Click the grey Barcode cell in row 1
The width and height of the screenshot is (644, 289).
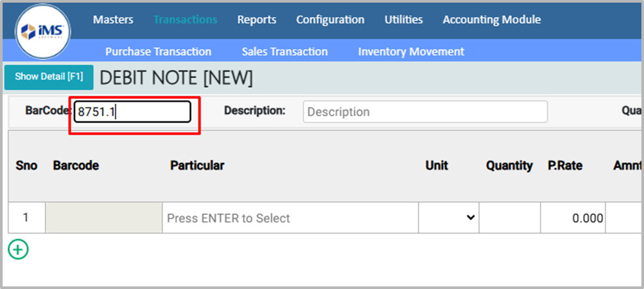[x=104, y=218]
